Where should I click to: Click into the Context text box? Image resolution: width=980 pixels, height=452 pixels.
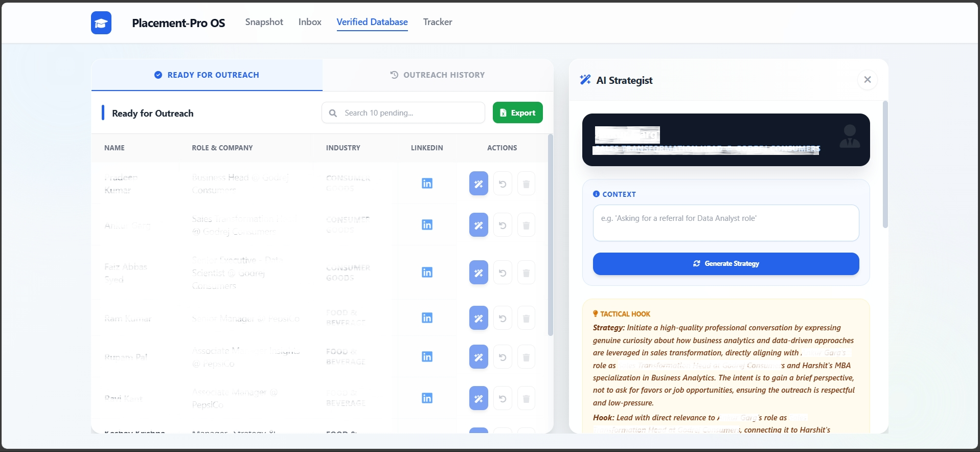coord(726,223)
